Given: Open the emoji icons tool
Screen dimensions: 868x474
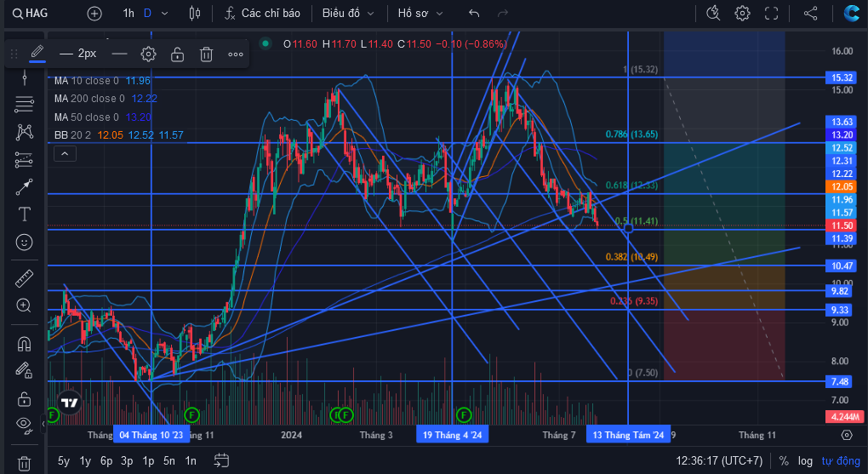Looking at the screenshot, I should 24,242.
